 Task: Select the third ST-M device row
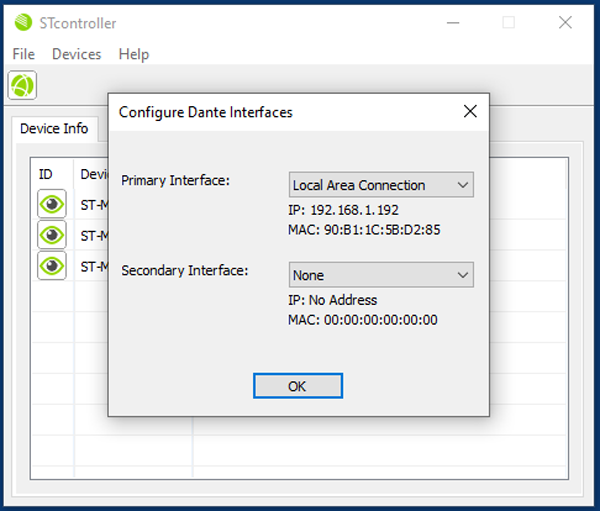(x=94, y=266)
